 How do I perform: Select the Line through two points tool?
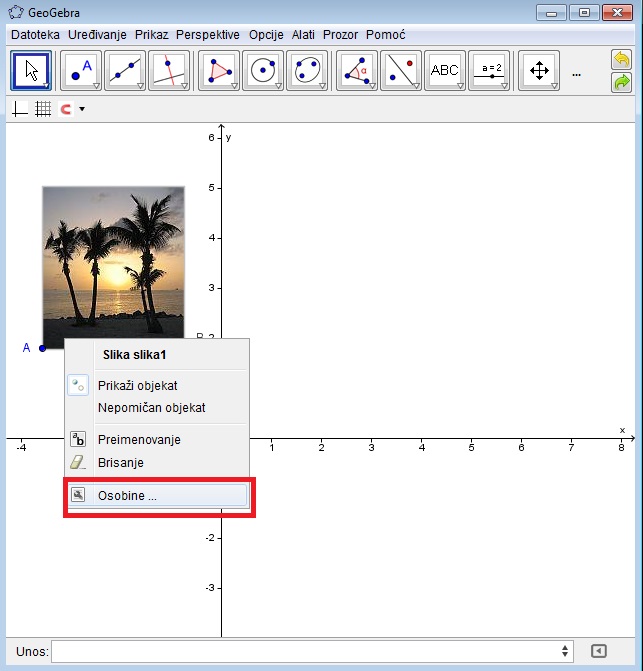[125, 71]
